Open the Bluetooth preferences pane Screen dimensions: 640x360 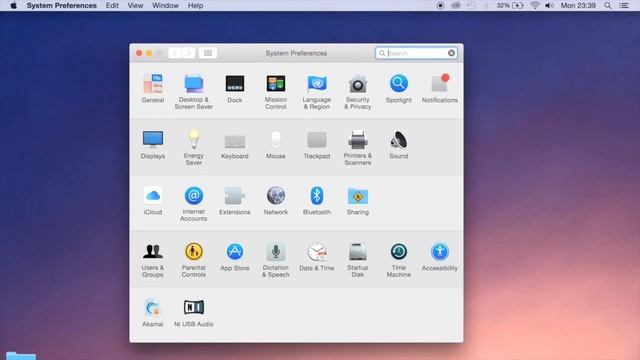[317, 200]
